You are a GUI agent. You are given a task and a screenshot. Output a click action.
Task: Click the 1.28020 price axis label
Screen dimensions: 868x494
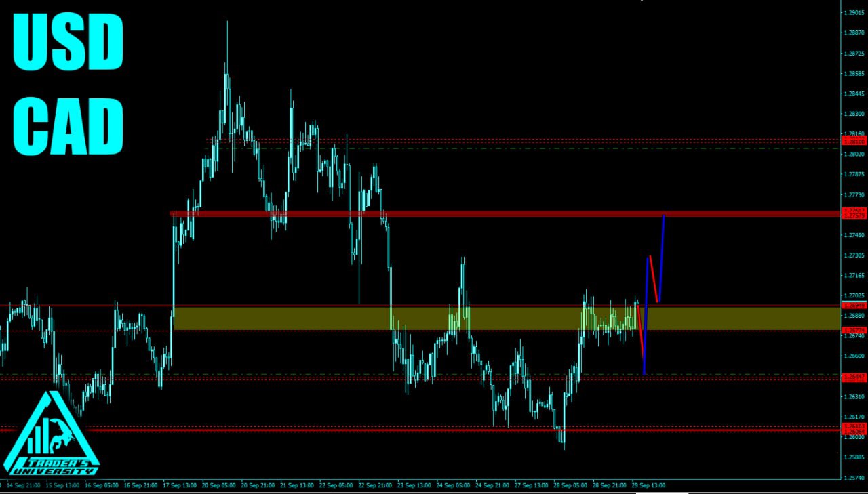[854, 155]
